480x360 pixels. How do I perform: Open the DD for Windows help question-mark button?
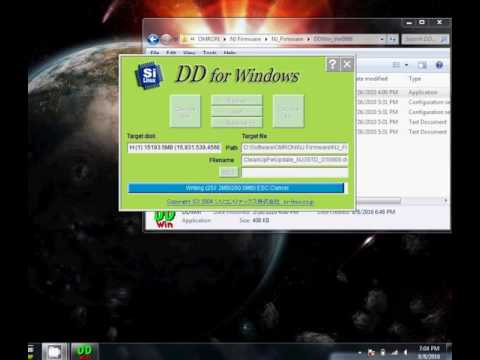pyautogui.click(x=332, y=64)
